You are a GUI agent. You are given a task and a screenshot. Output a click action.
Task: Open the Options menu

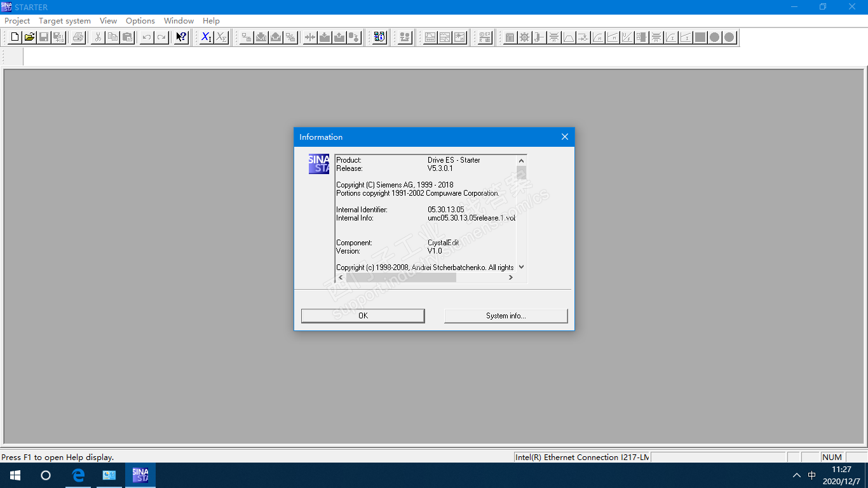tap(140, 21)
